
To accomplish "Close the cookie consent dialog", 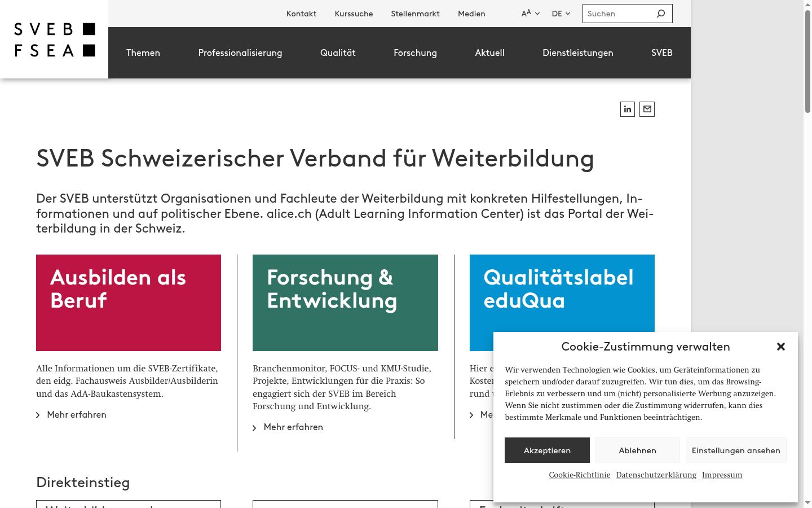I will 781,347.
